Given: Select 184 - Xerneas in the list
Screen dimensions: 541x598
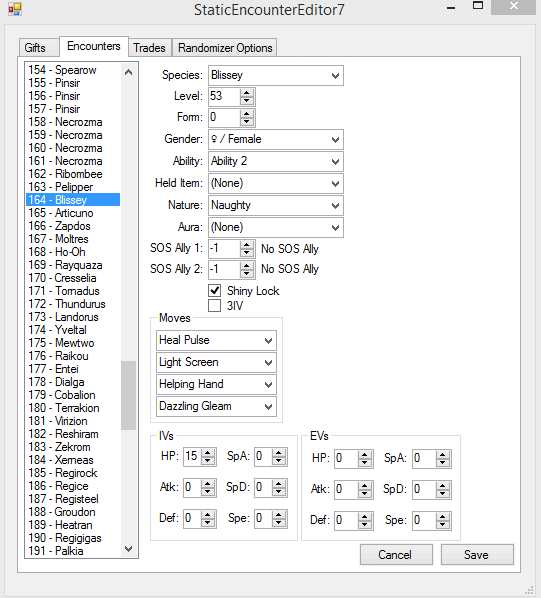Looking at the screenshot, I should (73, 460).
